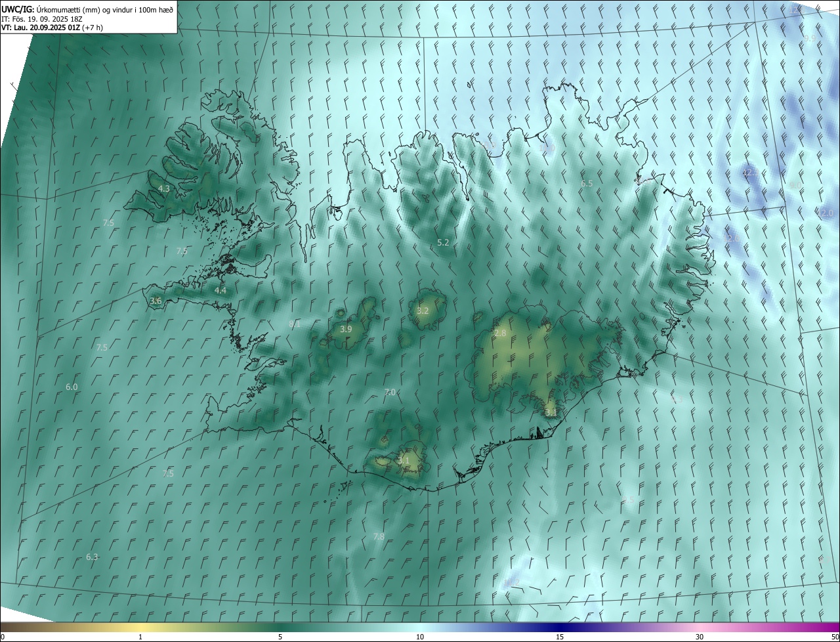Screen dimensions: 840x642
Task: Click the 3.2 value on the map
Action: tap(423, 310)
